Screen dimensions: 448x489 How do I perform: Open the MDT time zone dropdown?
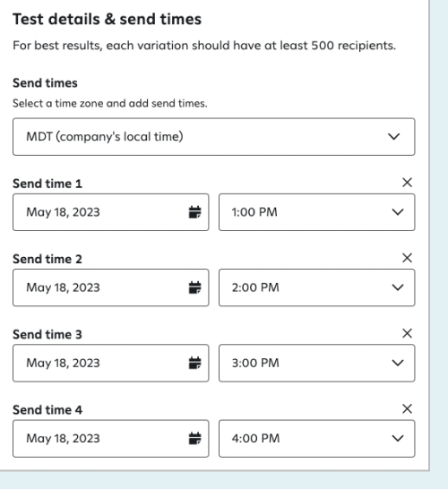(x=214, y=137)
